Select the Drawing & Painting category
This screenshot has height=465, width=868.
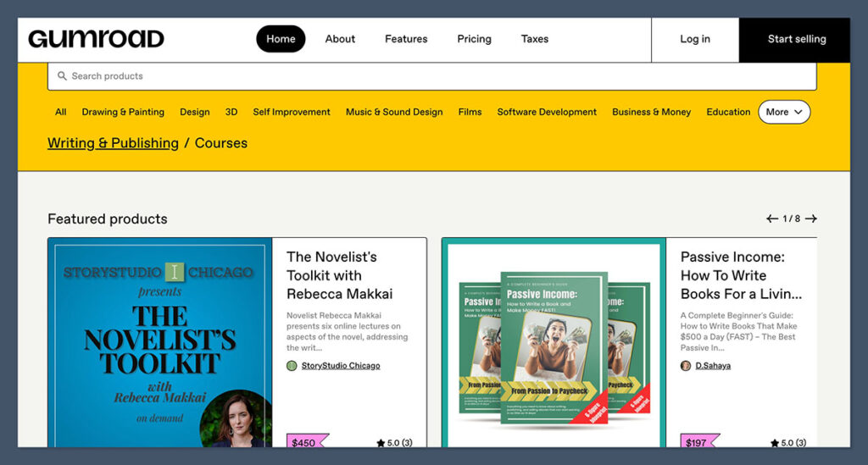(x=123, y=112)
